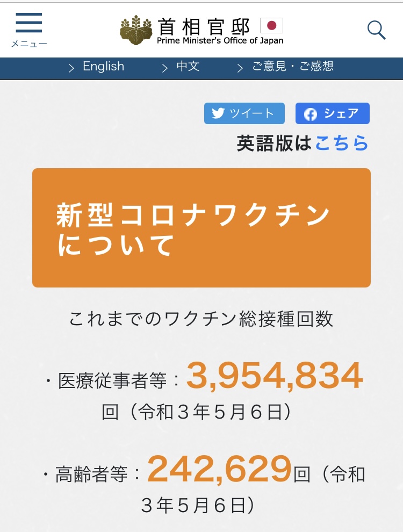Open the hamburger menu icon
The height and width of the screenshot is (532, 403).
pyautogui.click(x=29, y=23)
